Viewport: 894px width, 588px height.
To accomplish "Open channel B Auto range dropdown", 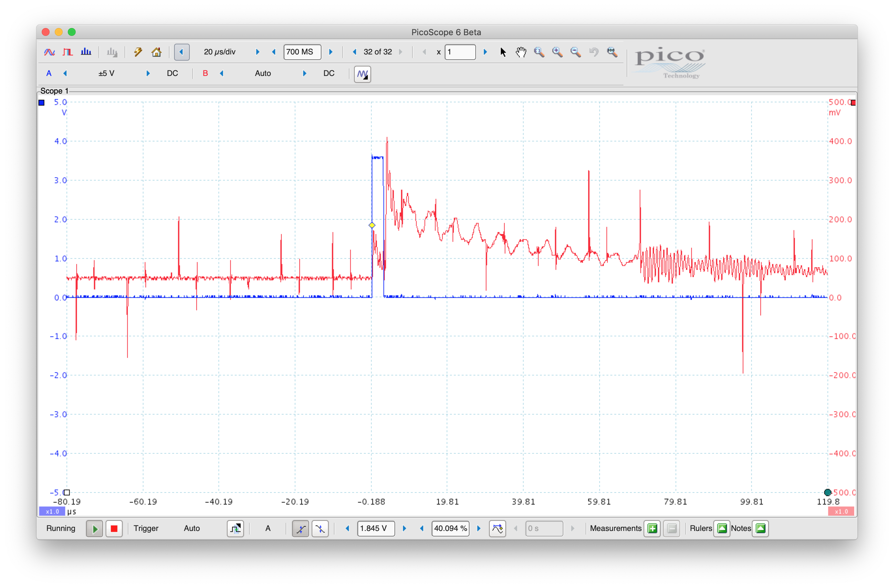I will click(263, 74).
